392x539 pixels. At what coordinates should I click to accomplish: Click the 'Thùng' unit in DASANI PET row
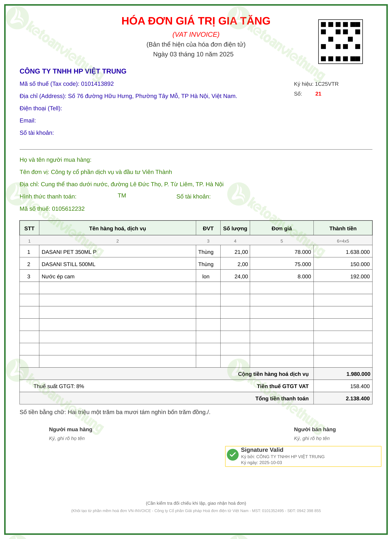pos(206,252)
